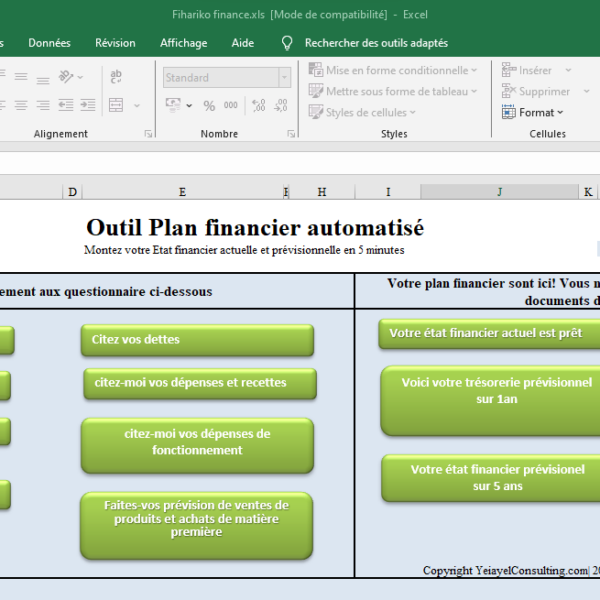Open orientation dropdown arrow
600x600 pixels.
click(80, 77)
